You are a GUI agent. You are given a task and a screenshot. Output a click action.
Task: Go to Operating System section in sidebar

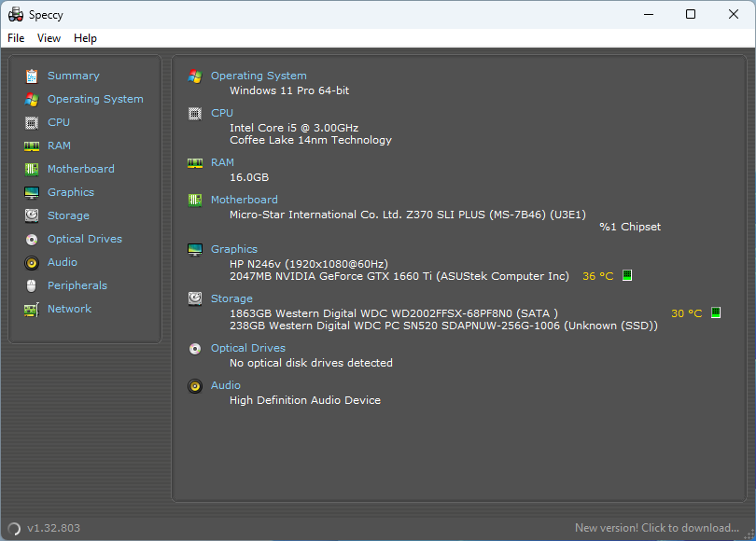point(95,99)
